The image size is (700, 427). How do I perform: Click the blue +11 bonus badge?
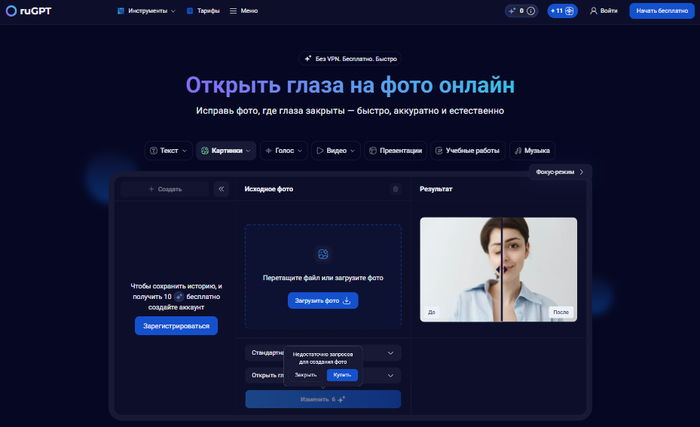(563, 11)
